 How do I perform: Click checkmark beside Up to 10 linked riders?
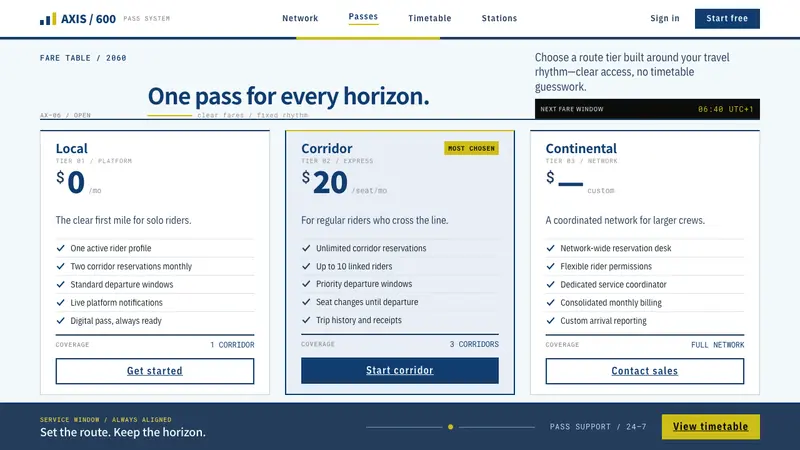[x=306, y=266]
